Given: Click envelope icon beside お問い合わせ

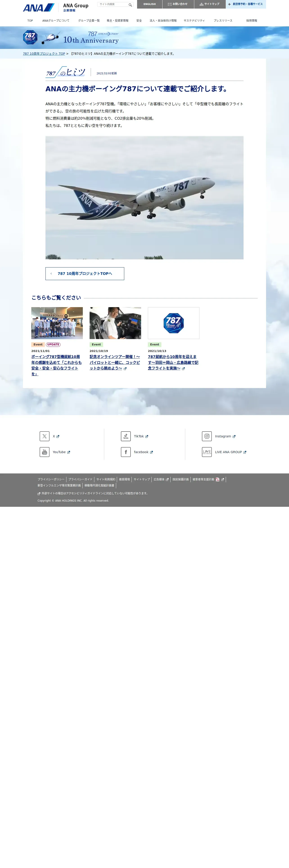Looking at the screenshot, I should pos(169,4).
